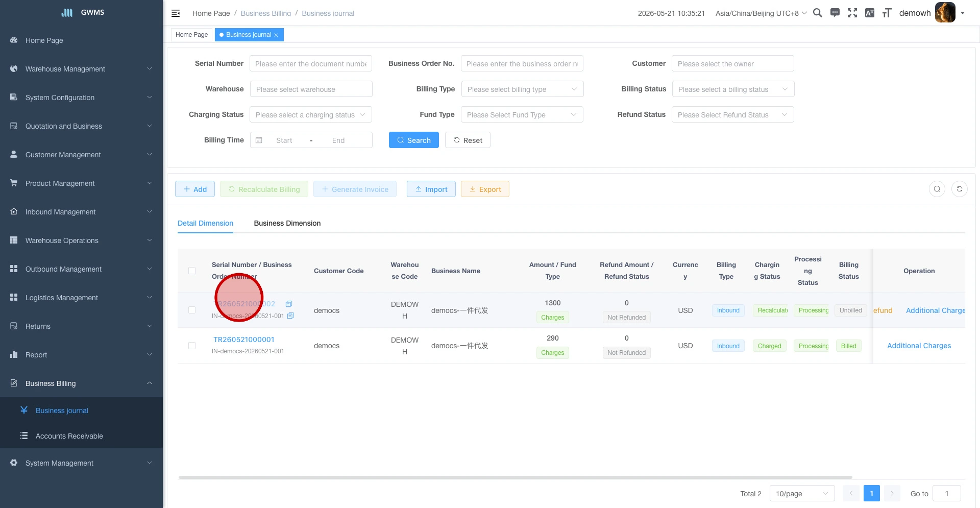Click the table refresh icon
This screenshot has width=980, height=508.
(960, 189)
